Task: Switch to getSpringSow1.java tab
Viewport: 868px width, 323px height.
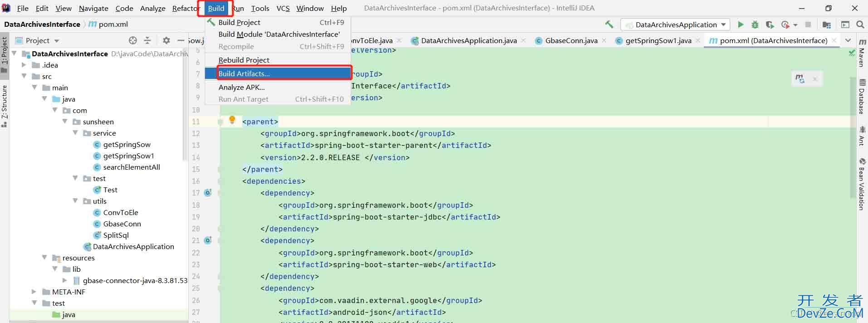Action: (x=658, y=40)
